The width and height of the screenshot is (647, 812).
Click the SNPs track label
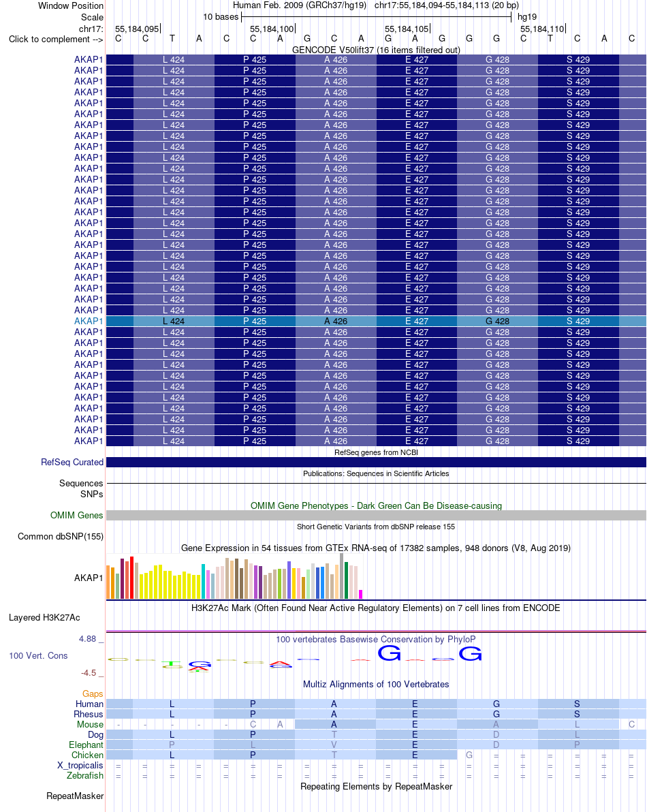(92, 494)
